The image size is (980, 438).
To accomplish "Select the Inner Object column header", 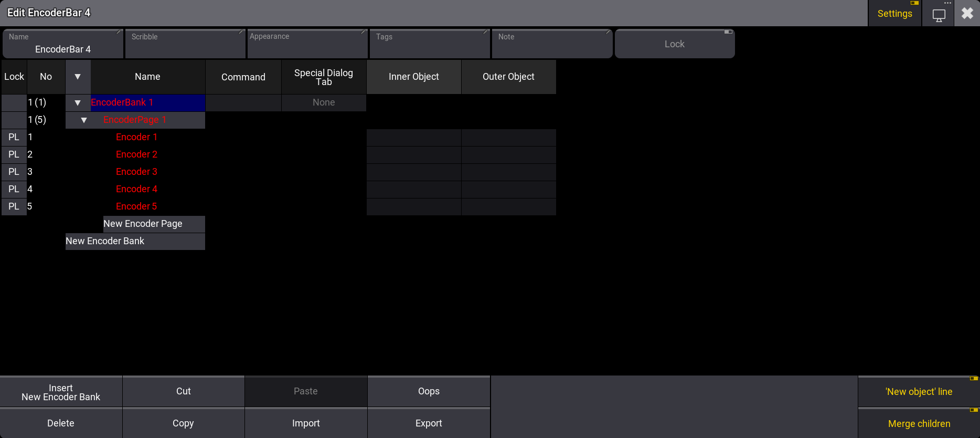I will pyautogui.click(x=413, y=77).
